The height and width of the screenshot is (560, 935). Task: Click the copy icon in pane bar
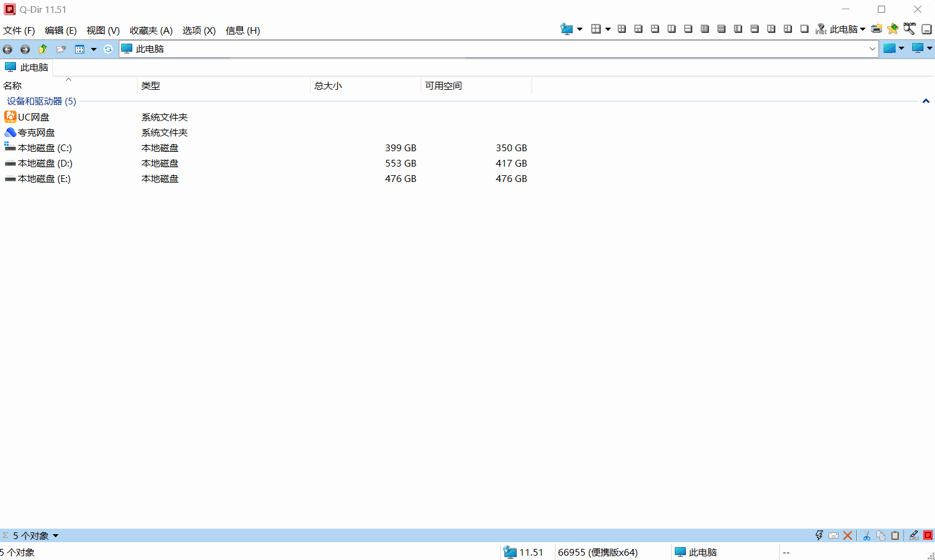point(881,535)
